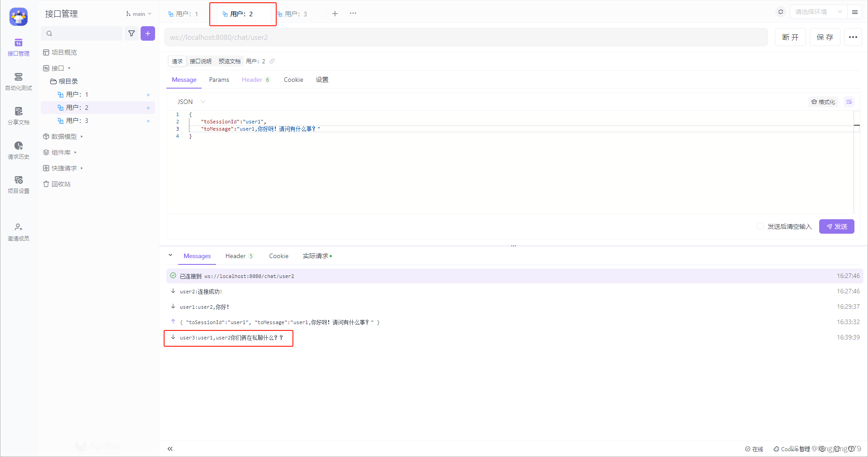Open more options beside 保存 button
The image size is (868, 457).
coord(853,37)
